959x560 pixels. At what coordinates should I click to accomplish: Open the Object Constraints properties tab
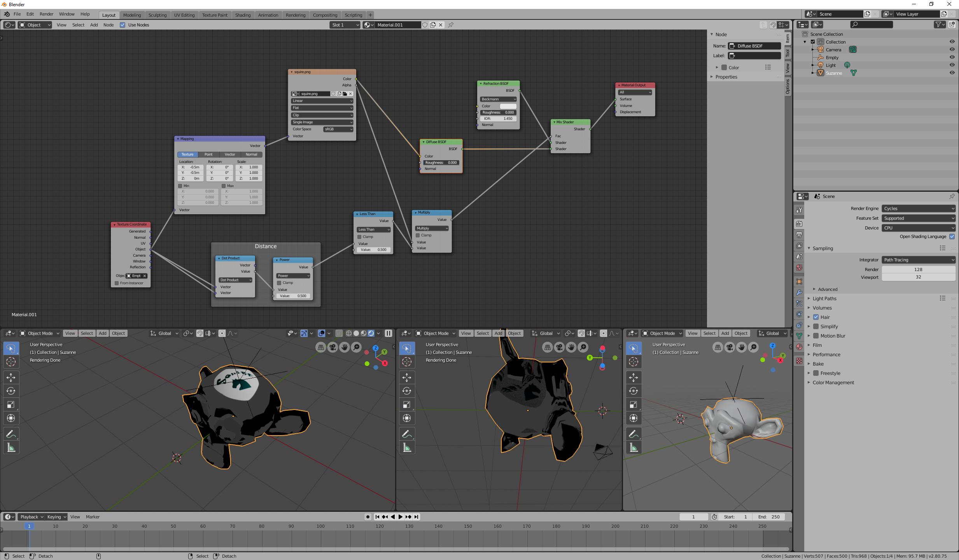click(x=799, y=325)
